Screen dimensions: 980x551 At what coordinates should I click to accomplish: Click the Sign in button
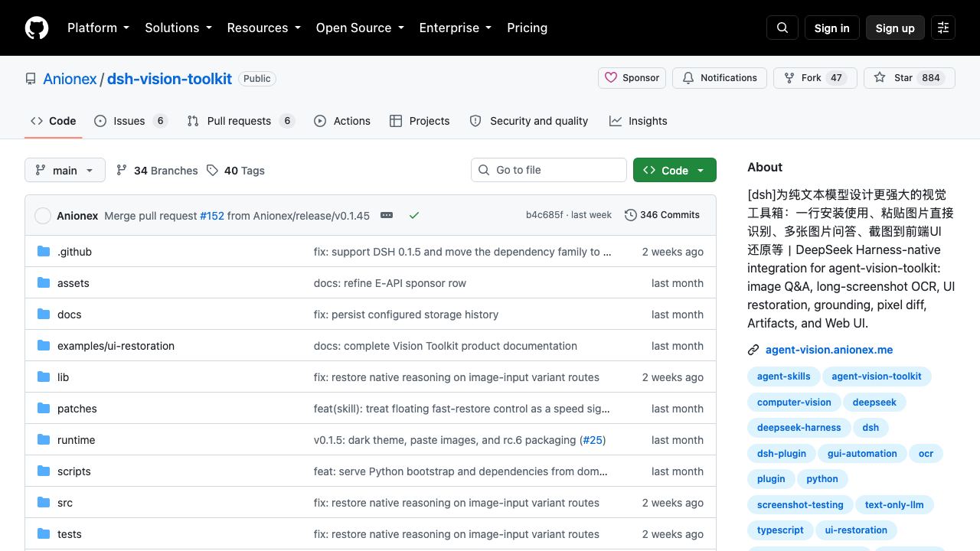(831, 28)
